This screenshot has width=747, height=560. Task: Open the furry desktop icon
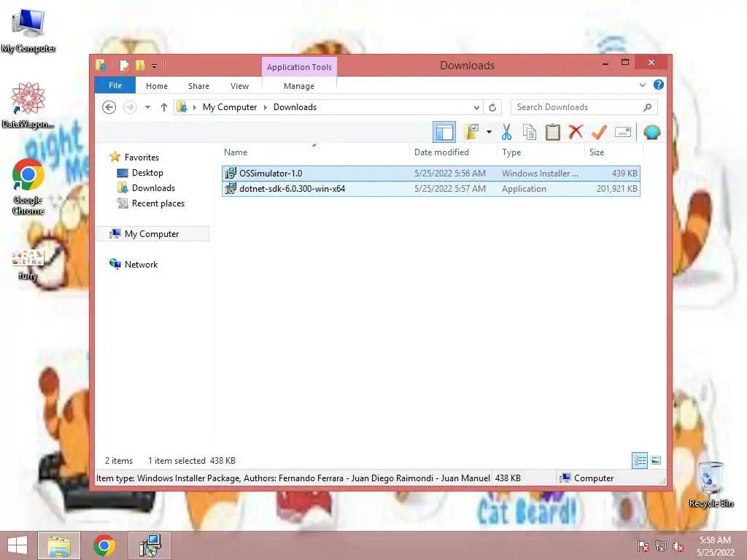[x=28, y=265]
